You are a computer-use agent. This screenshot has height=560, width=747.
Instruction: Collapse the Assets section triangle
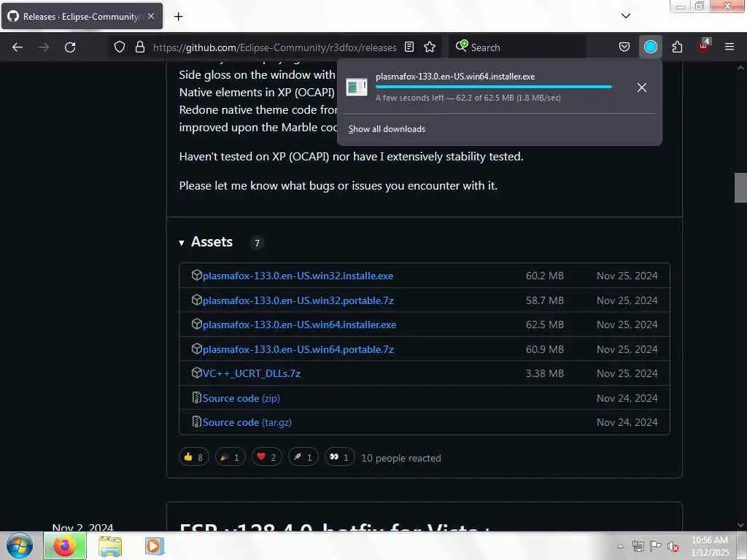pyautogui.click(x=182, y=243)
